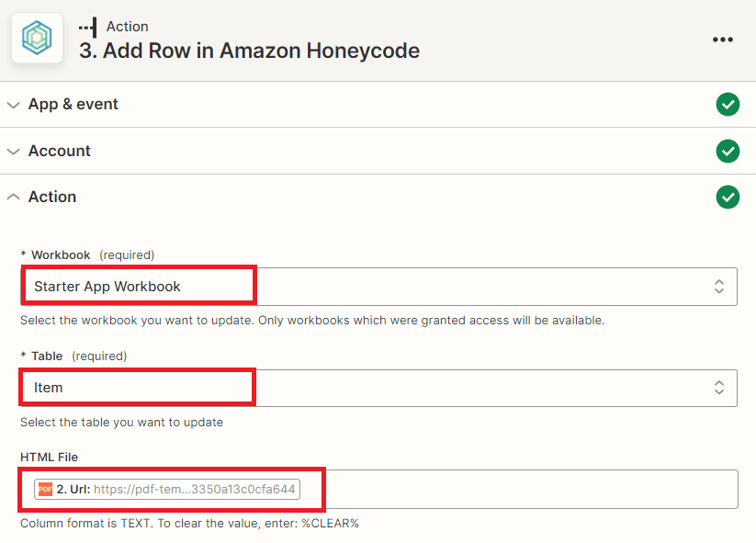Click the green checkmark on Account
The width and height of the screenshot is (756, 543).
[x=728, y=151]
